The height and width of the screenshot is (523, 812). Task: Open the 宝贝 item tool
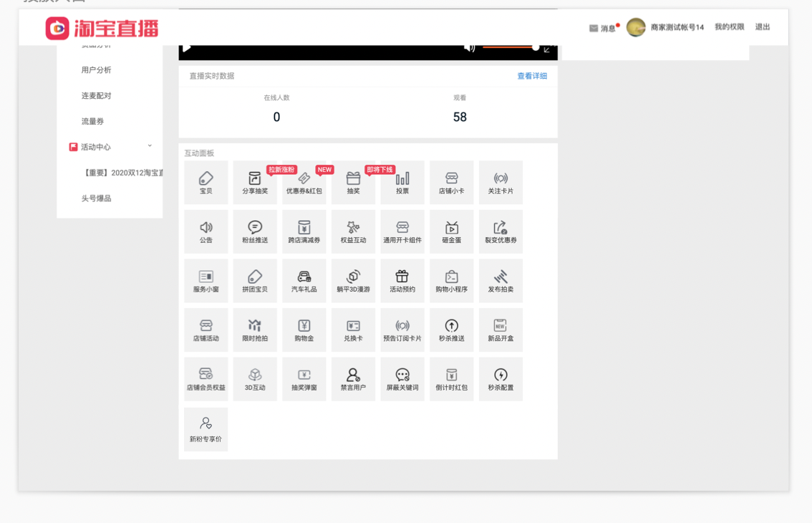tap(206, 183)
